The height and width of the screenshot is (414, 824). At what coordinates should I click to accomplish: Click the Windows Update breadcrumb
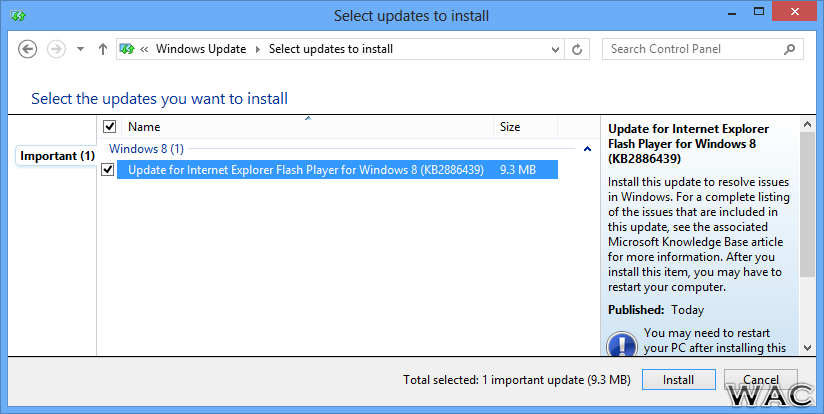click(201, 49)
